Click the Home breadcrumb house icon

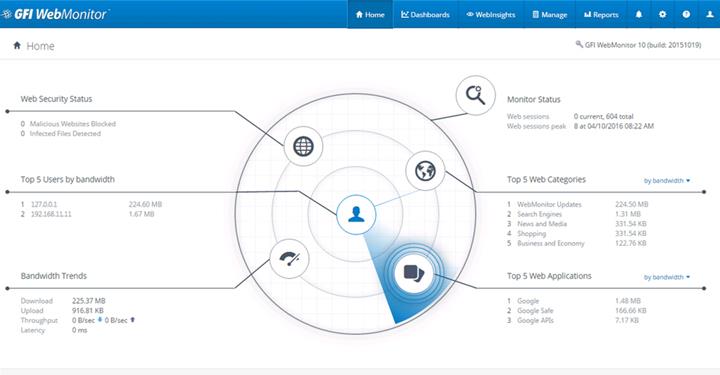point(17,45)
